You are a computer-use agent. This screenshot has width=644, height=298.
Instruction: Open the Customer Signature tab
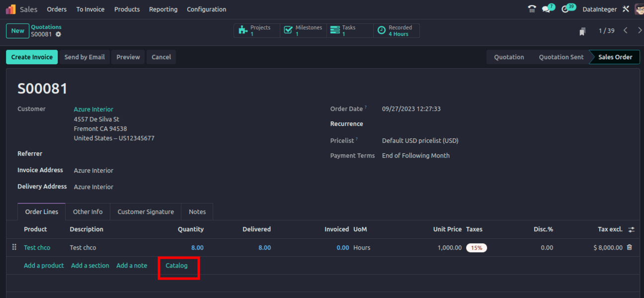pyautogui.click(x=146, y=212)
